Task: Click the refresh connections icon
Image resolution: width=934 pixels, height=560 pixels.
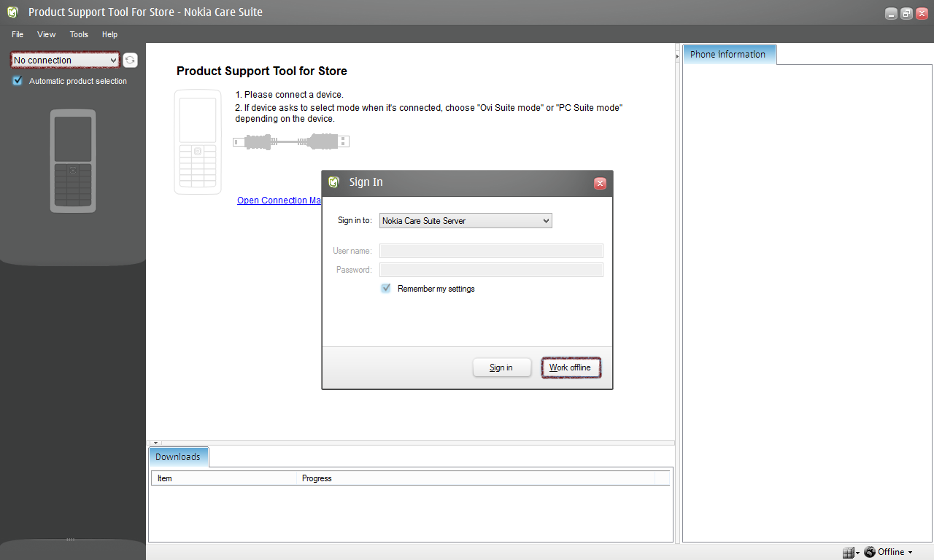Action: (130, 61)
